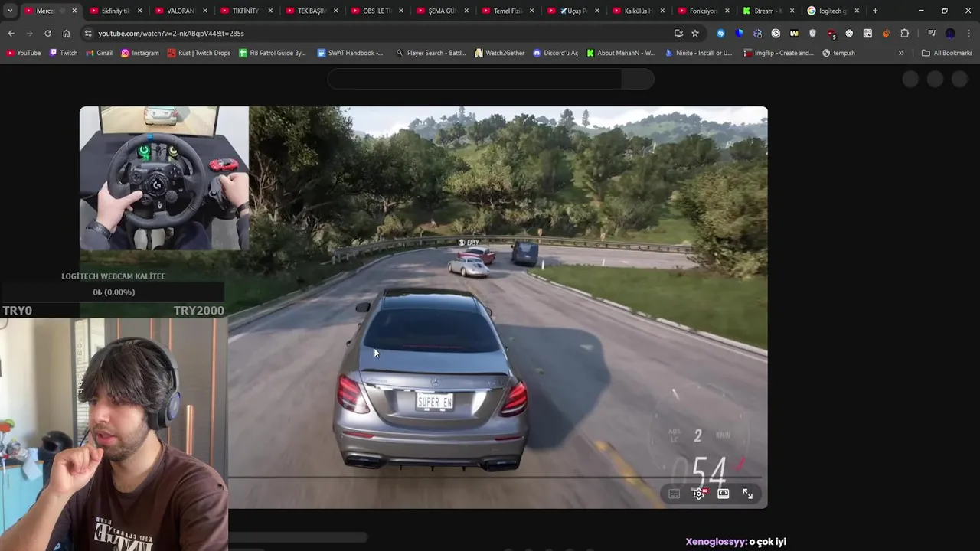Switch to the Kalkülüs tab

pyautogui.click(x=637, y=11)
